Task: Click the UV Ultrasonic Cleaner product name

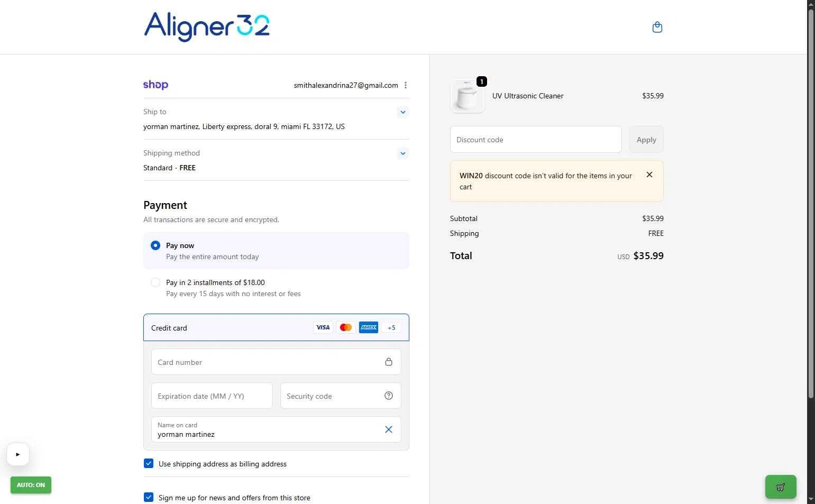Action: point(528,96)
